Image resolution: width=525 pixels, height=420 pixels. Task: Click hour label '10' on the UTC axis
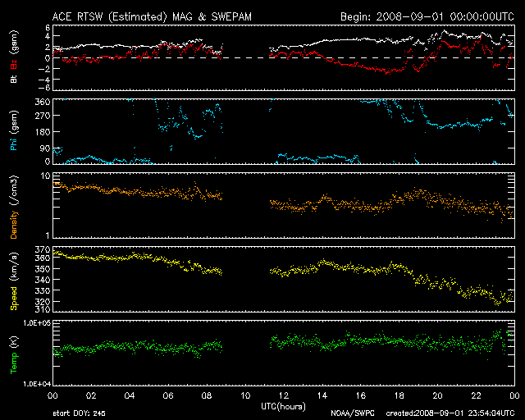click(x=245, y=395)
